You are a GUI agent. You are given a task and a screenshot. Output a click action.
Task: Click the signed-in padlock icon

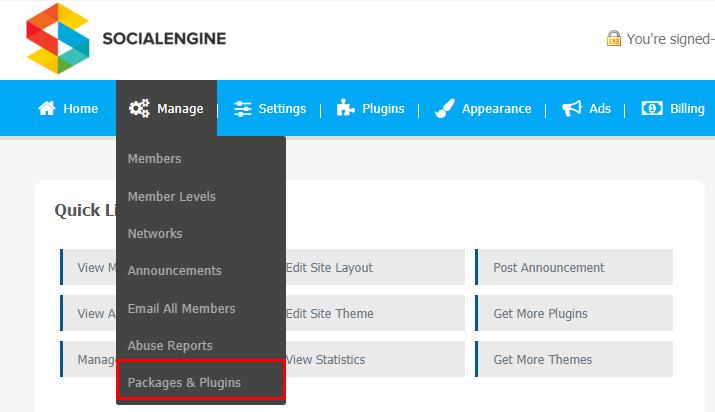click(x=614, y=39)
